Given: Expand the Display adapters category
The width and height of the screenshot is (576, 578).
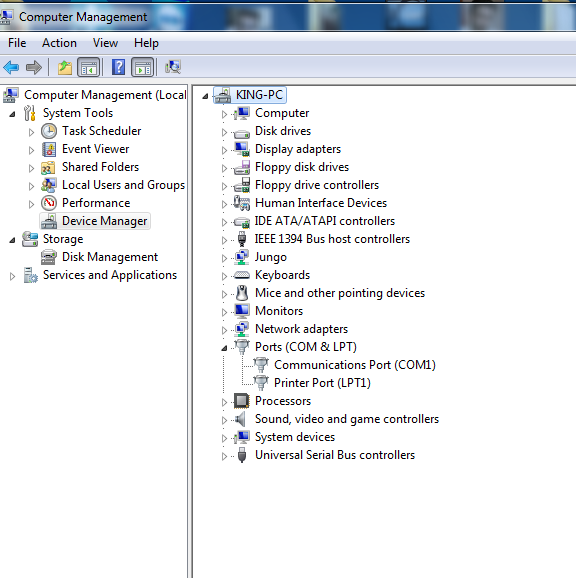Looking at the screenshot, I should [224, 150].
